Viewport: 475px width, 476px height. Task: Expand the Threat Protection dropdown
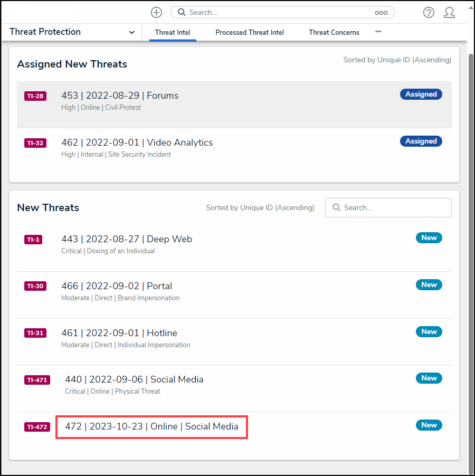pyautogui.click(x=131, y=32)
